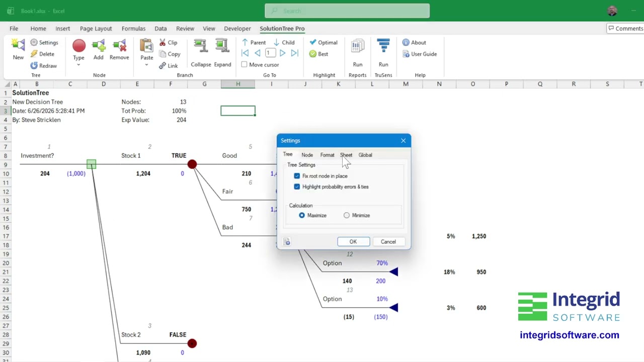Select the Minimize calculation option
Image resolution: width=644 pixels, height=362 pixels.
347,215
